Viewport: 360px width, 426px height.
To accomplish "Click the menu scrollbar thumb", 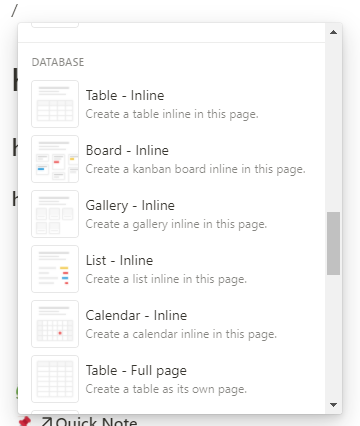I will [x=333, y=243].
